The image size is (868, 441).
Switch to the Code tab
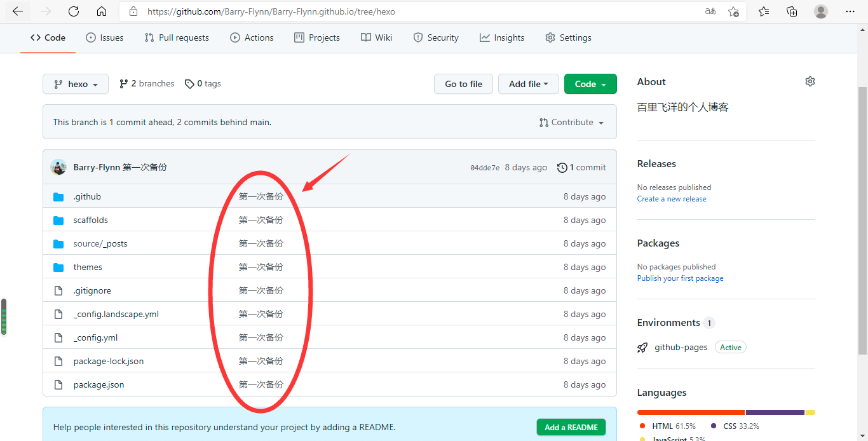point(48,37)
